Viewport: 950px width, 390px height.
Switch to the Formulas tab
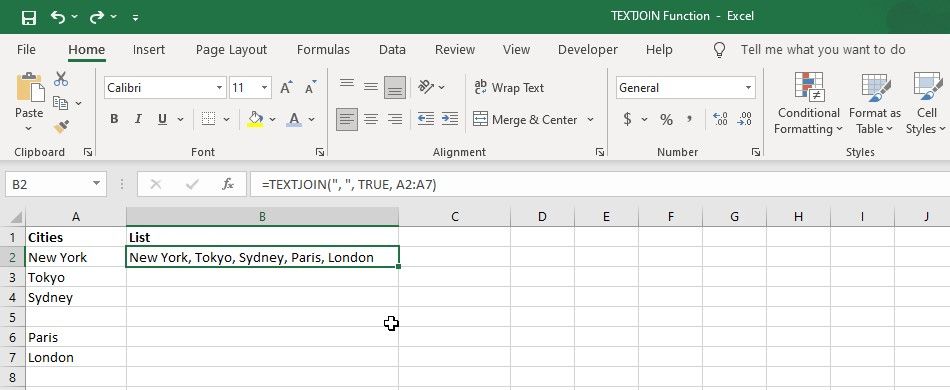click(x=323, y=50)
